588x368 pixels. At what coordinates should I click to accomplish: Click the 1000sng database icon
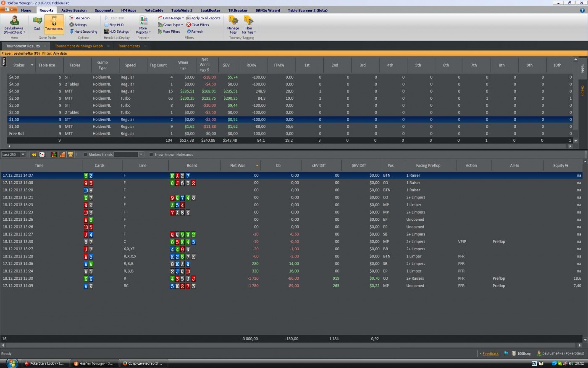(x=521, y=353)
